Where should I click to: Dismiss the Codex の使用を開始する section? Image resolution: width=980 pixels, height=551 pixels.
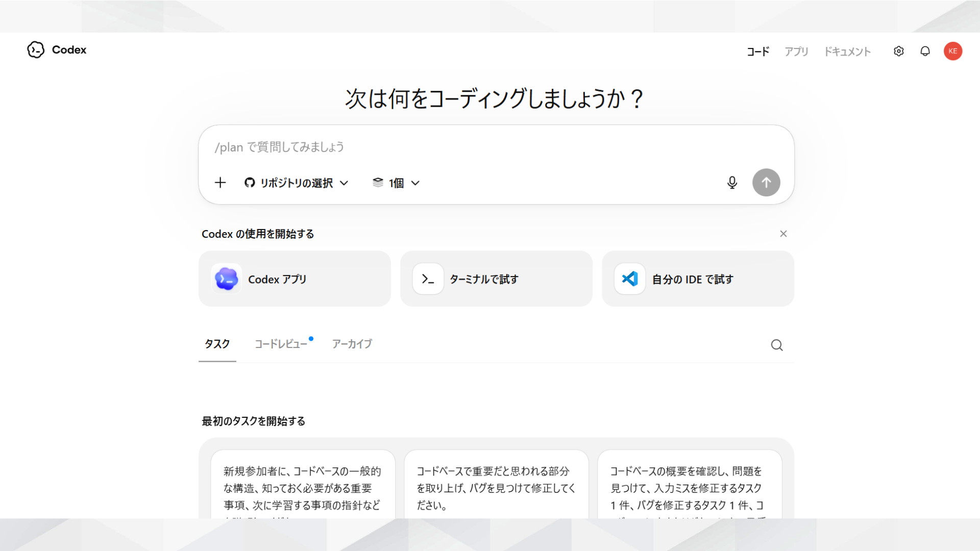pos(783,234)
